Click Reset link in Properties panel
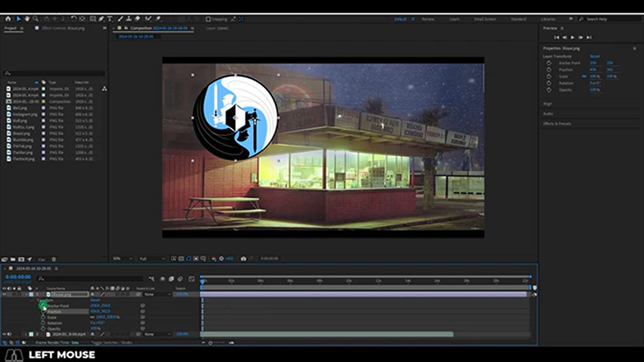 (x=595, y=56)
